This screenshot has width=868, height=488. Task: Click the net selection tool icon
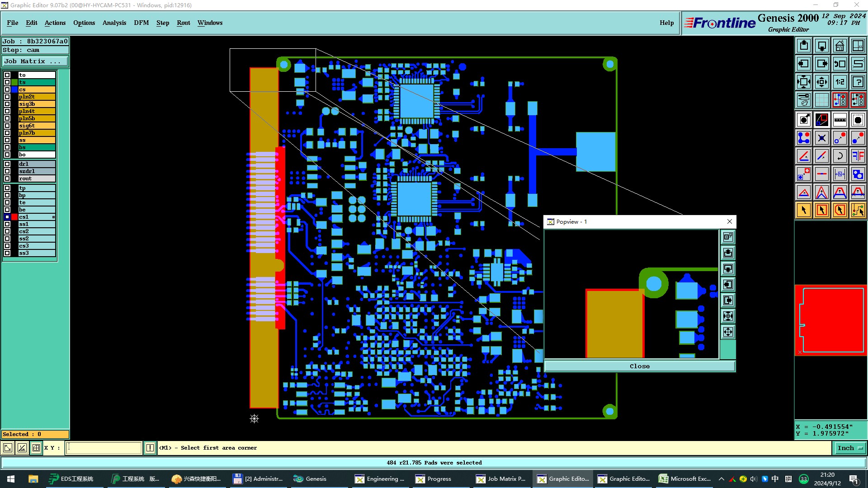pyautogui.click(x=858, y=210)
